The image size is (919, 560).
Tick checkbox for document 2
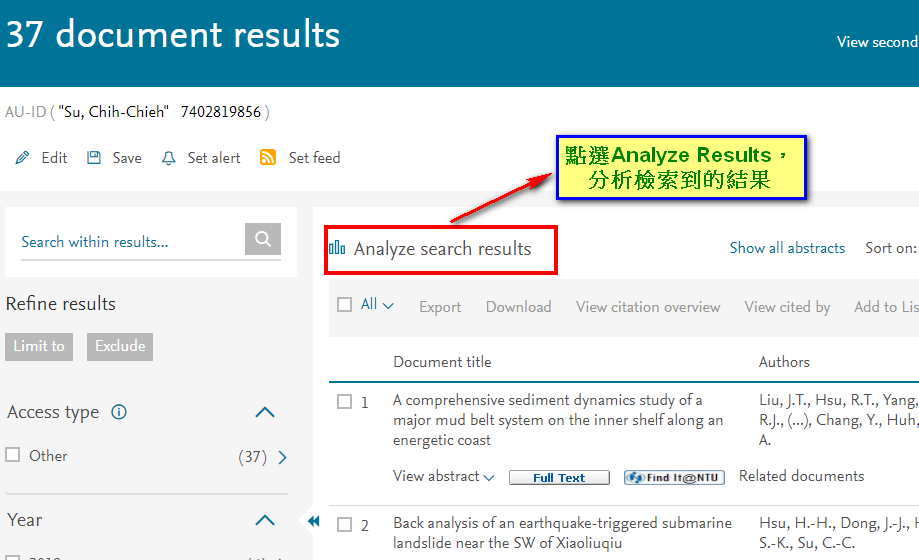[x=345, y=524]
